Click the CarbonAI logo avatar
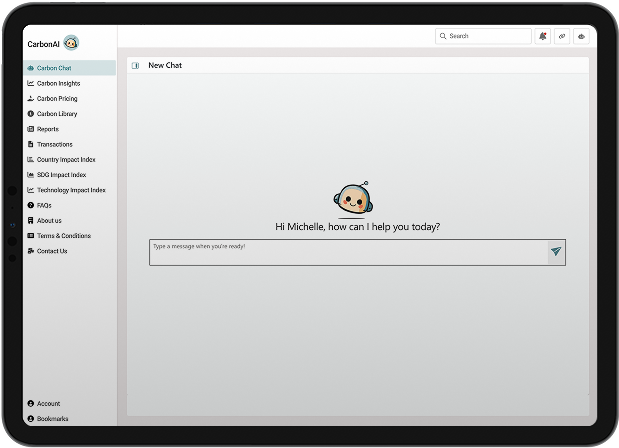Viewport: 619px width, 448px height. tap(71, 43)
